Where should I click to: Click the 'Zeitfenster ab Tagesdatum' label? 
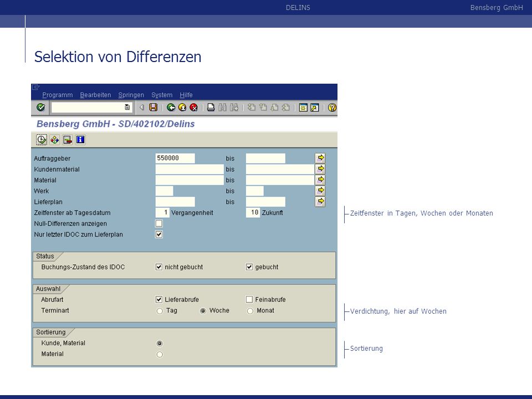point(72,213)
